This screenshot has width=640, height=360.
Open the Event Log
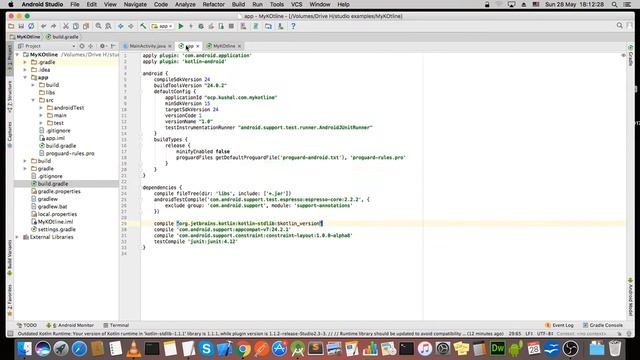point(559,325)
